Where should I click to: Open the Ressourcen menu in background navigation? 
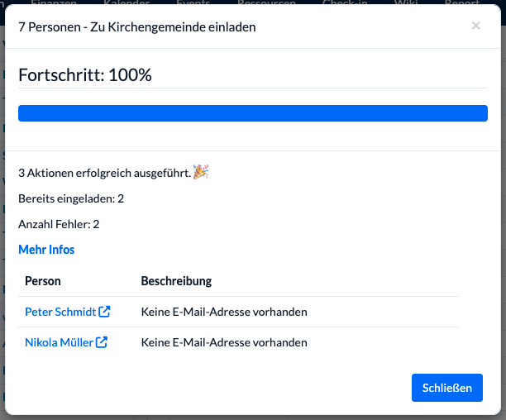[x=266, y=3]
